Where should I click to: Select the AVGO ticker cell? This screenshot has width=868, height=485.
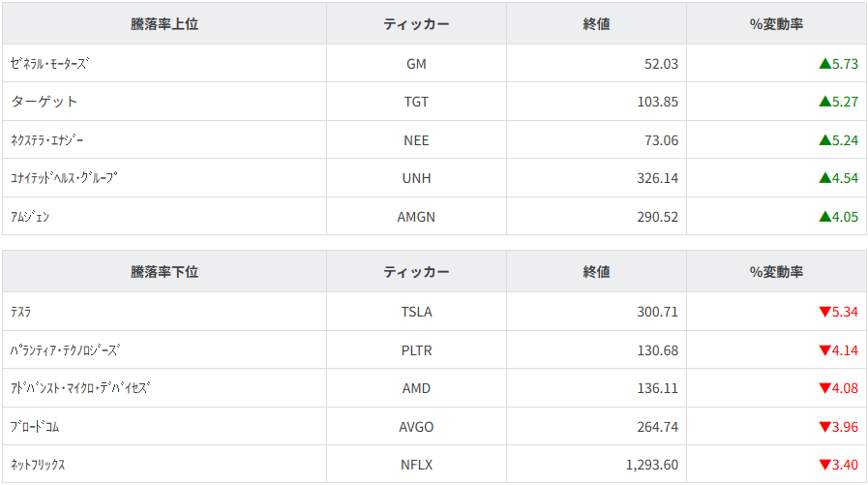click(x=416, y=427)
